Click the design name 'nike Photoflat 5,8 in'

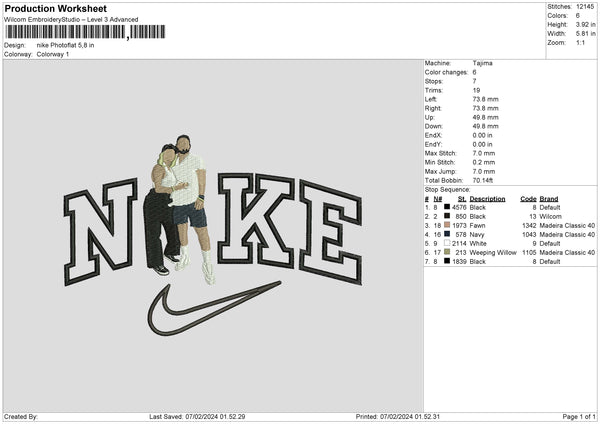click(x=65, y=45)
